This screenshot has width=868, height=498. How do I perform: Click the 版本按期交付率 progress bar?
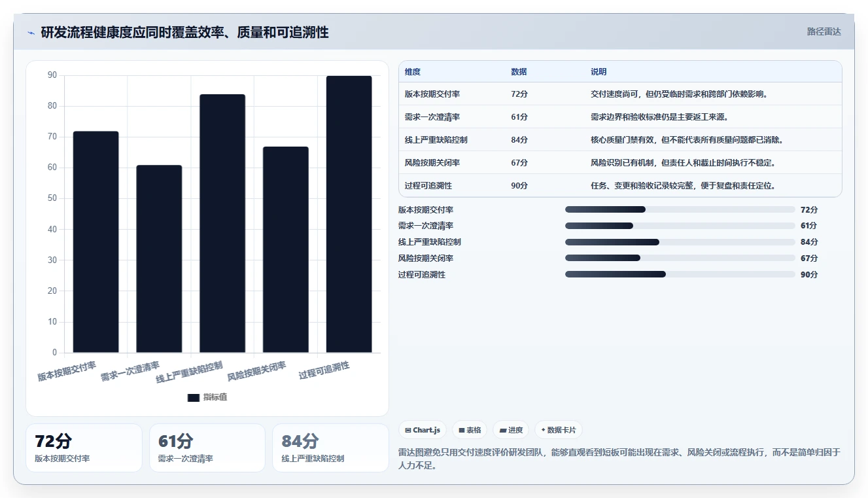(x=680, y=209)
